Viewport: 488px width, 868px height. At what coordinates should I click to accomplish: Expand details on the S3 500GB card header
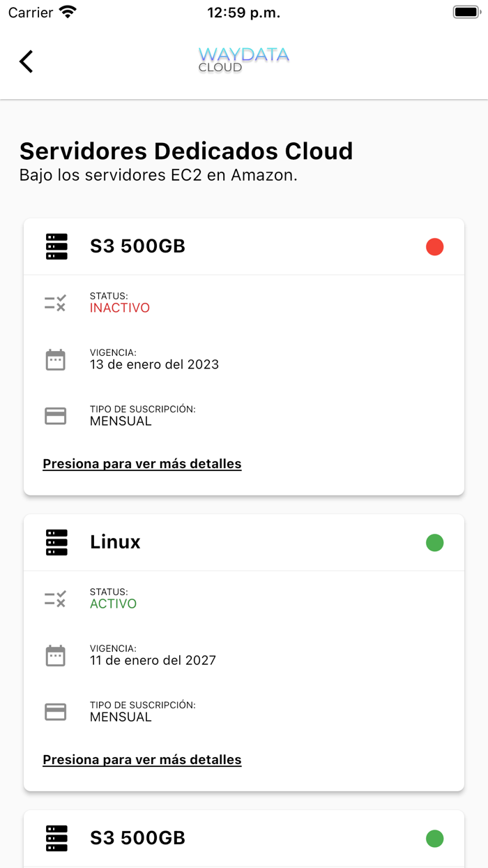(137, 246)
